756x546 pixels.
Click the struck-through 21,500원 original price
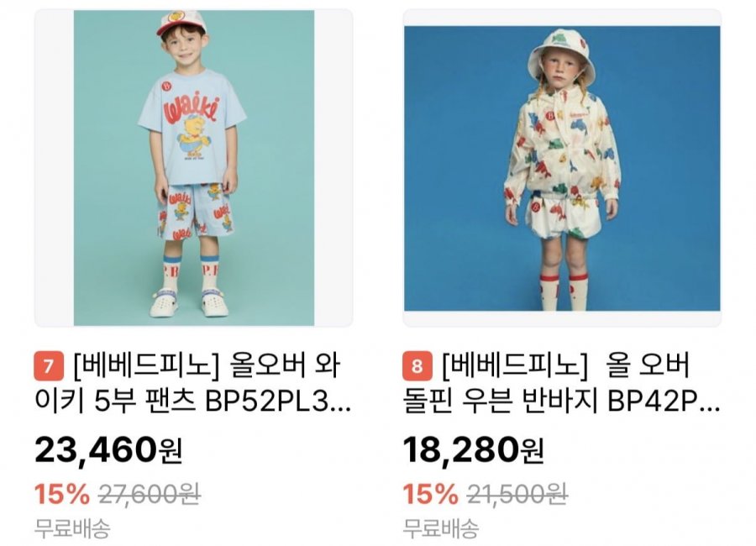[517, 494]
